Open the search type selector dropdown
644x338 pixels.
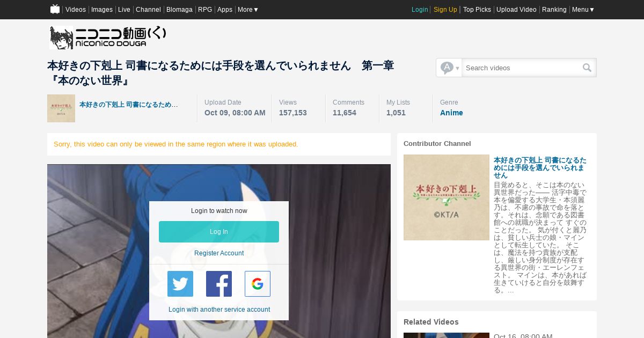click(x=449, y=68)
